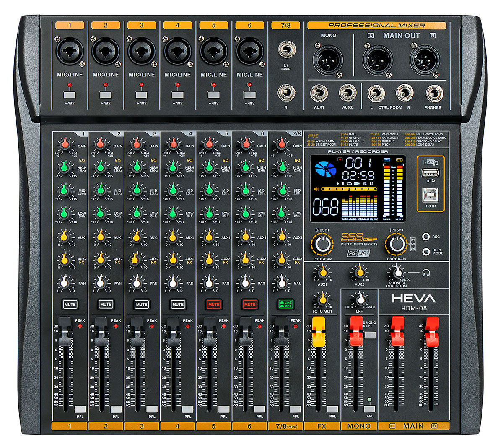503x448 pixels.
Task: Click the PC IN USB-B port
Action: [430, 195]
